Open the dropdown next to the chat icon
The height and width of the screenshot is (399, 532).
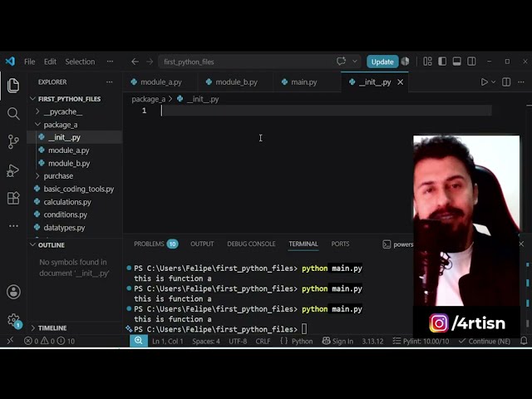355,62
